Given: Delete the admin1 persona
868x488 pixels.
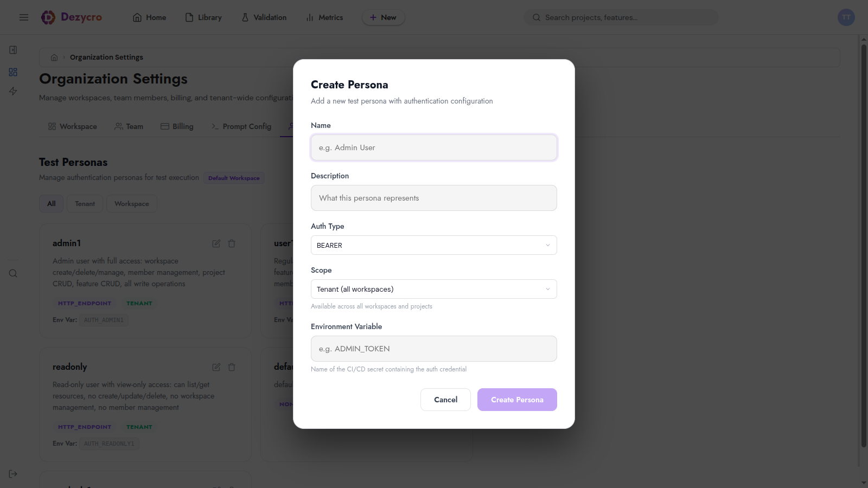Looking at the screenshot, I should click(232, 243).
